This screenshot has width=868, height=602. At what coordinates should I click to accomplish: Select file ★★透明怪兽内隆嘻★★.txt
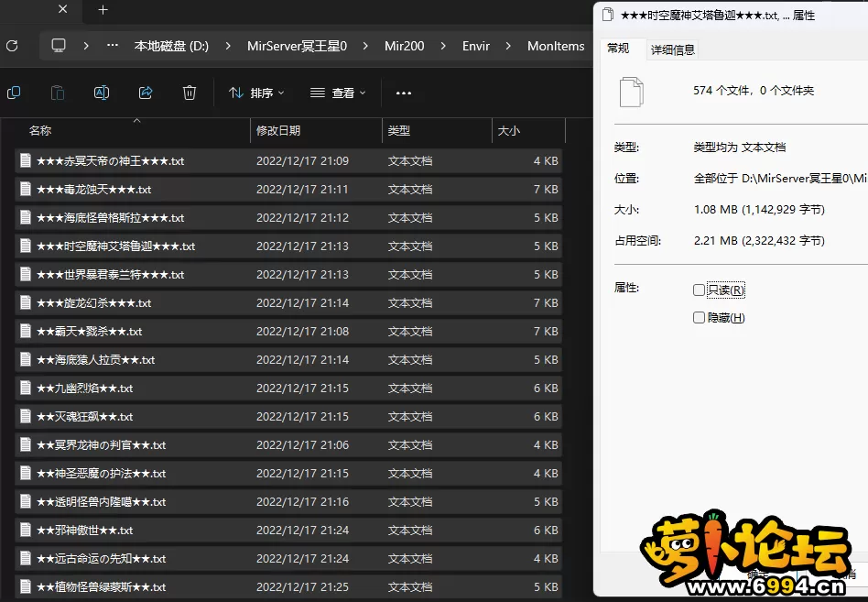pos(288,502)
